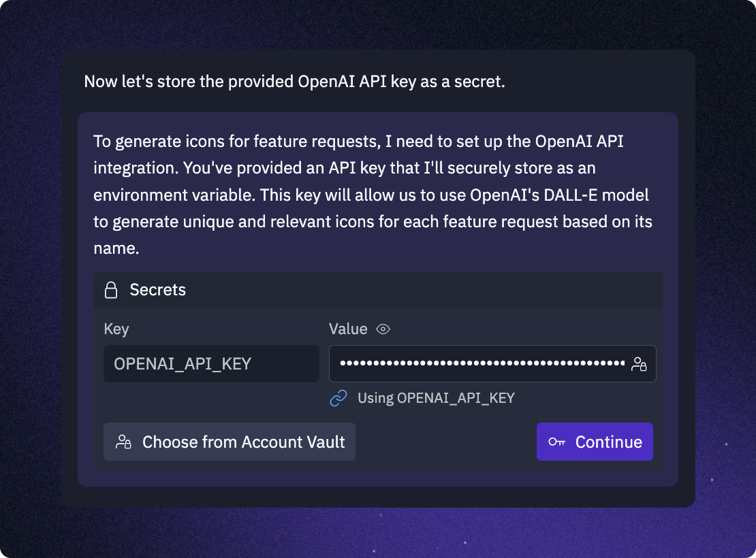Click the end of the masked dots
Image resolution: width=756 pixels, height=558 pixels.
pos(622,363)
